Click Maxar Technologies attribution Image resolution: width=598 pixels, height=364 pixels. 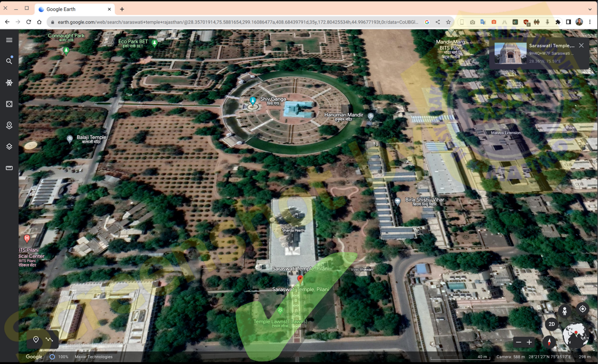coord(93,357)
